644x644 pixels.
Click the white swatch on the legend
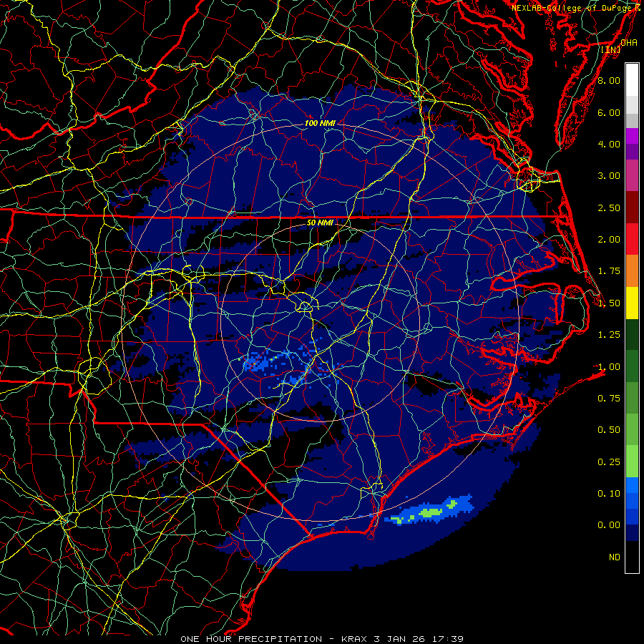click(632, 79)
